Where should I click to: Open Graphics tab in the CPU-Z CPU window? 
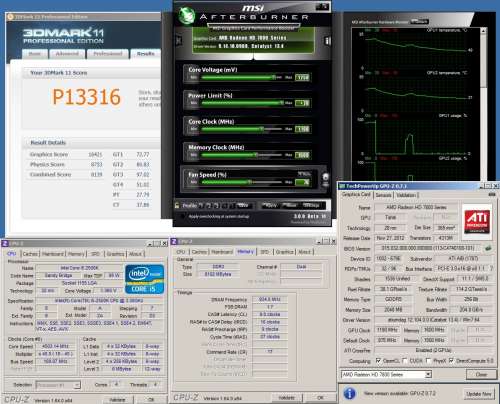click(x=115, y=254)
